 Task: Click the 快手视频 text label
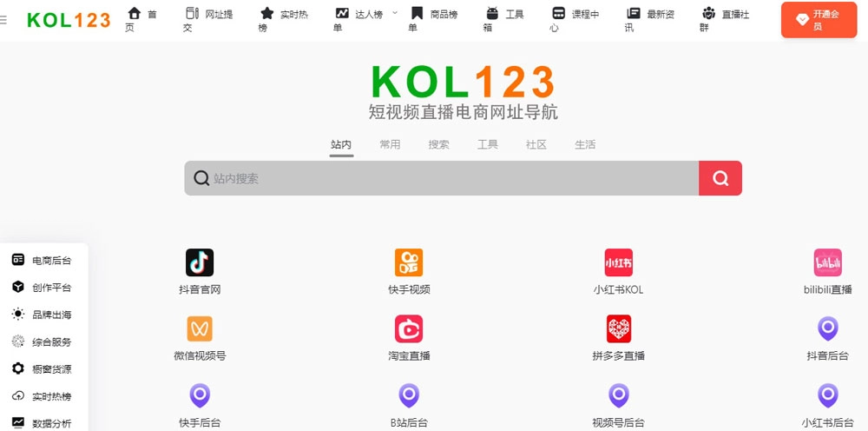[409, 289]
